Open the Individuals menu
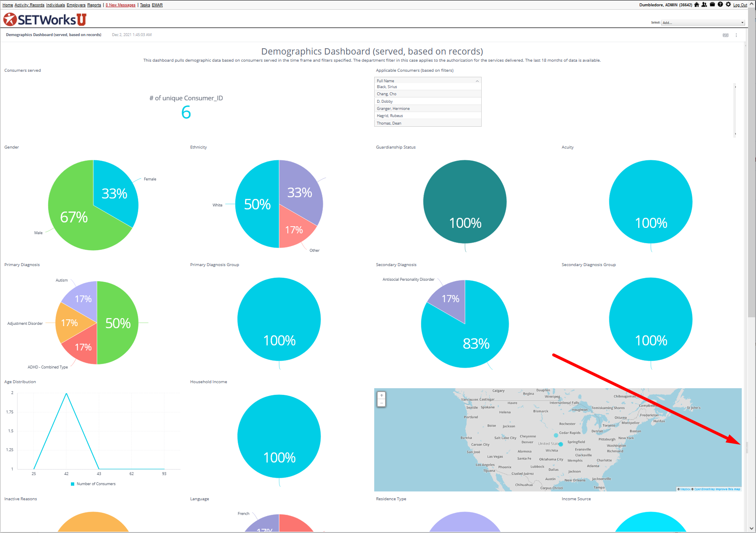This screenshot has height=533, width=756. (x=55, y=5)
